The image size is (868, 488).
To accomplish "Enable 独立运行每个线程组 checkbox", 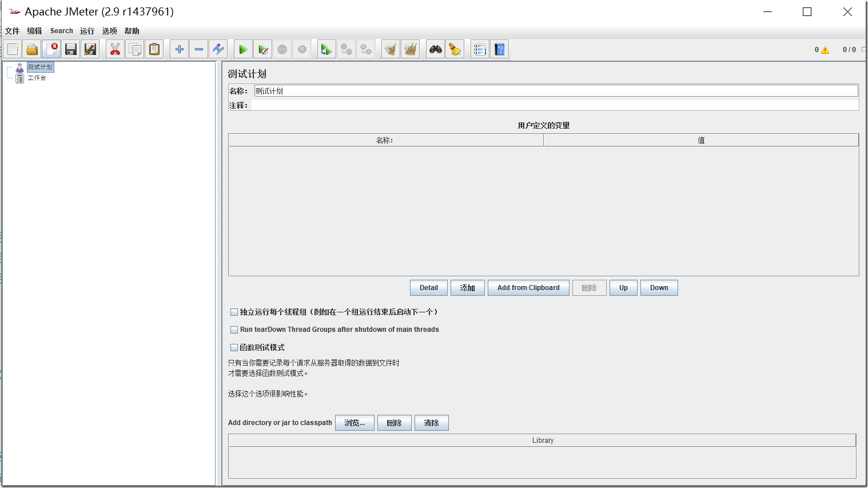I will [234, 312].
